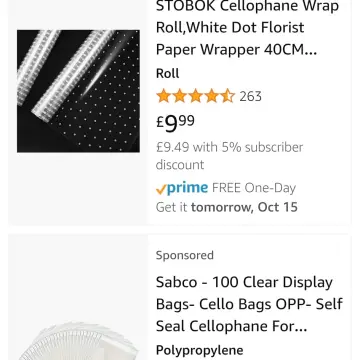The image size is (360, 360).
Task: Click the £9.99 price
Action: click(175, 123)
